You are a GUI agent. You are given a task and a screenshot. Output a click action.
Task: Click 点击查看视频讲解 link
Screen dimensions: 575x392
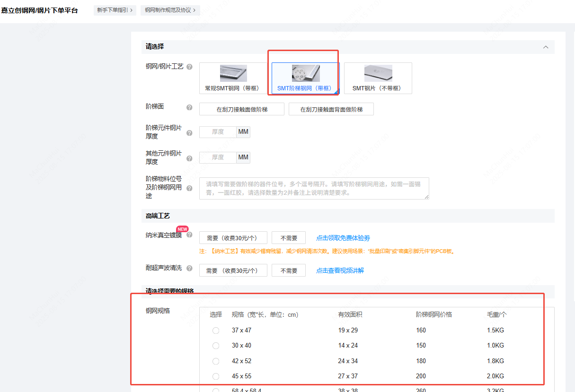click(x=340, y=270)
